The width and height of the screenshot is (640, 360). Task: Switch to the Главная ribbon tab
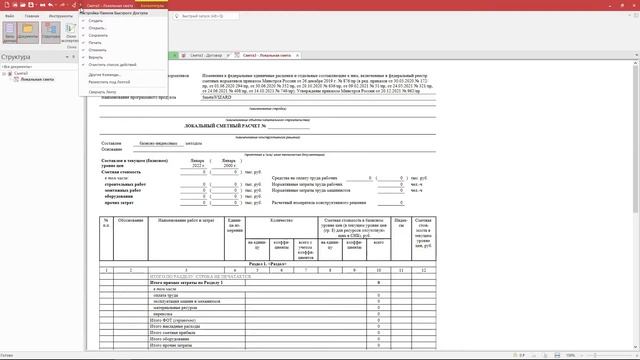(x=32, y=16)
